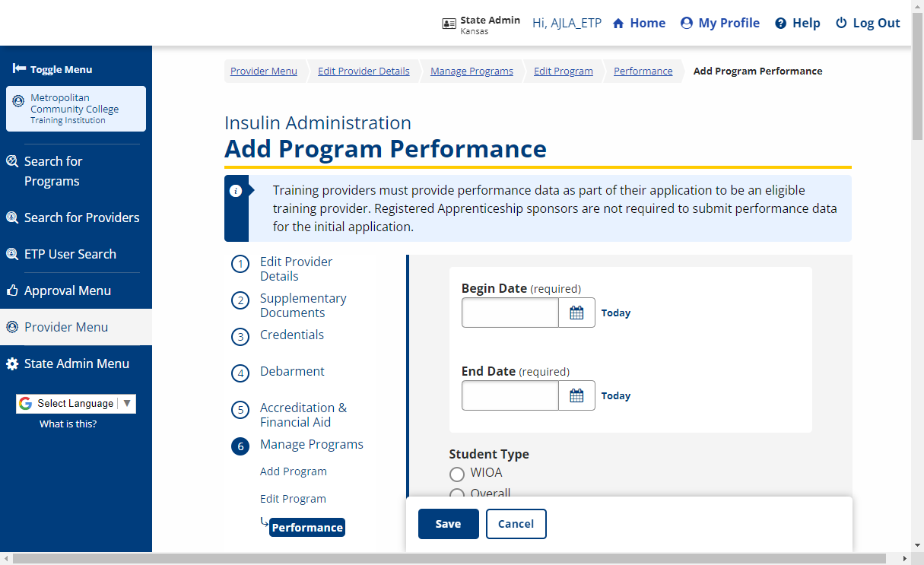Click the Help question mark icon
Screen dimensions: 924x565
780,24
